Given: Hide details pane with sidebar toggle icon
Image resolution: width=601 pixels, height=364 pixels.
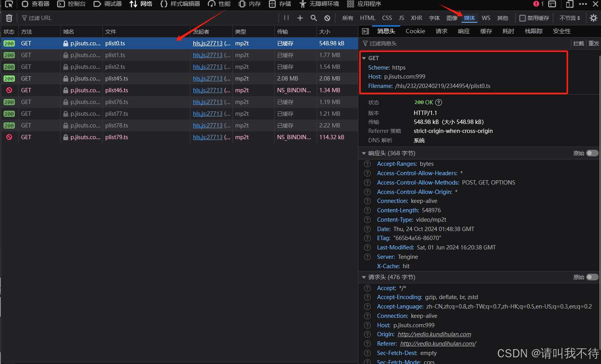Looking at the screenshot, I should click(x=365, y=31).
